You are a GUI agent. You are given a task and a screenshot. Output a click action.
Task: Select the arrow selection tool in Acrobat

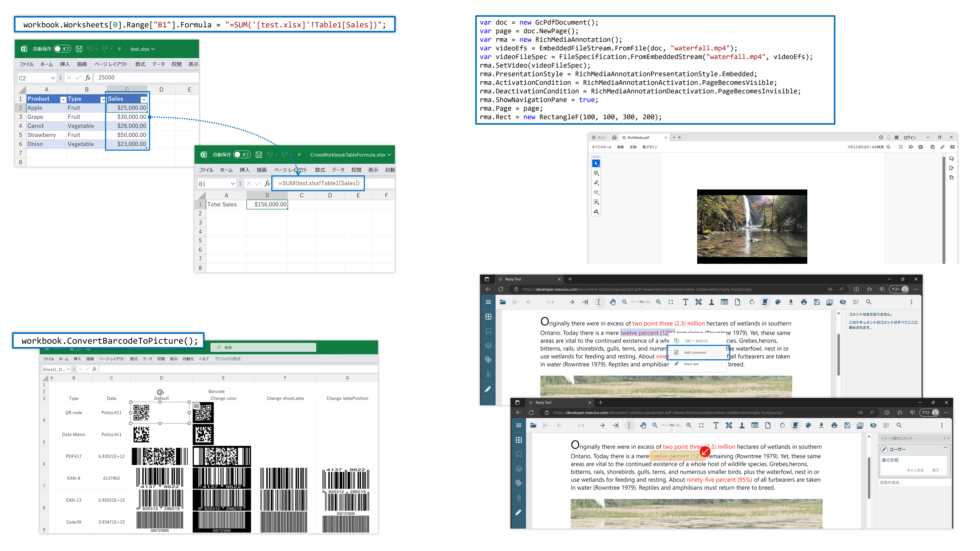click(x=596, y=163)
